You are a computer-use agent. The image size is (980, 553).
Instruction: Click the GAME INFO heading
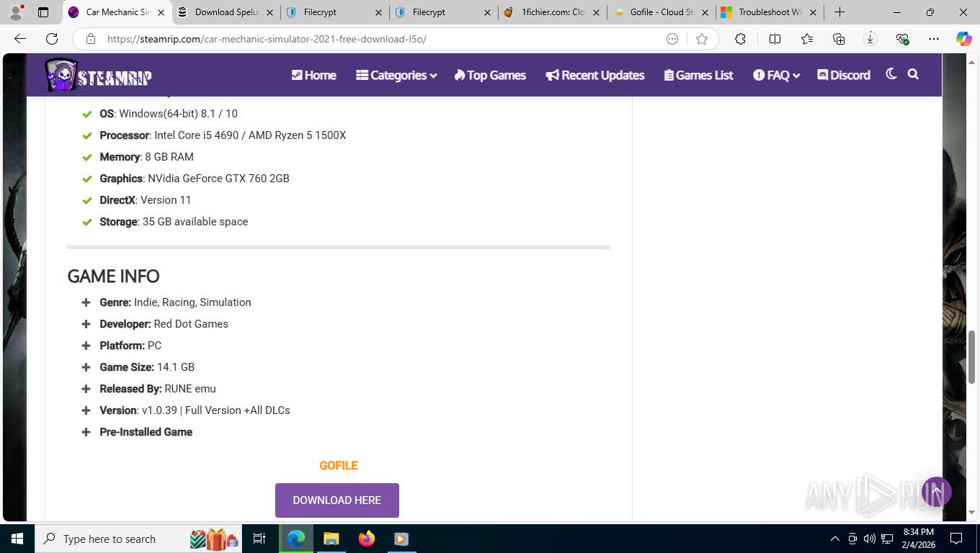(113, 276)
